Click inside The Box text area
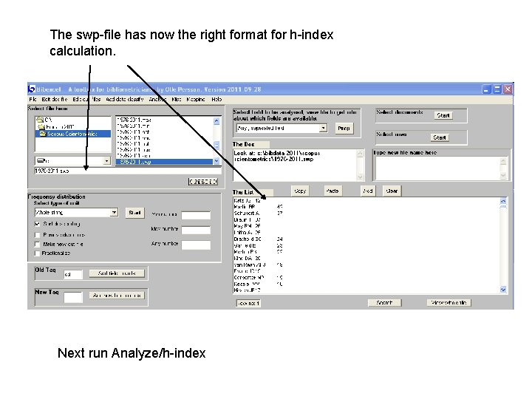Image resolution: width=532 pixels, height=399 pixels. click(295, 165)
